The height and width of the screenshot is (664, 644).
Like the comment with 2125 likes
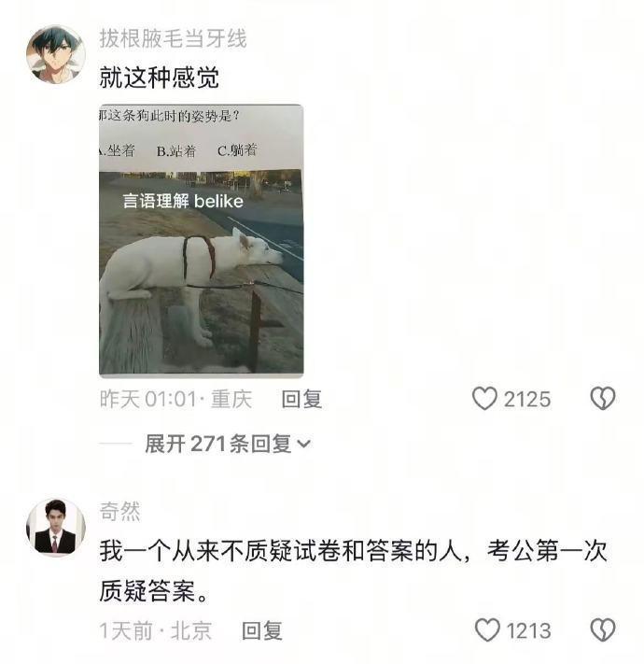click(484, 399)
